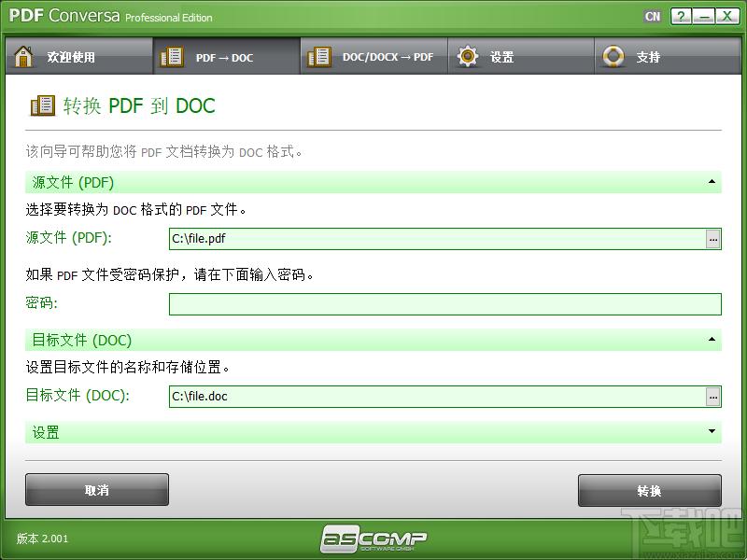Click the document icon on PDF → DOC tab

(x=172, y=57)
